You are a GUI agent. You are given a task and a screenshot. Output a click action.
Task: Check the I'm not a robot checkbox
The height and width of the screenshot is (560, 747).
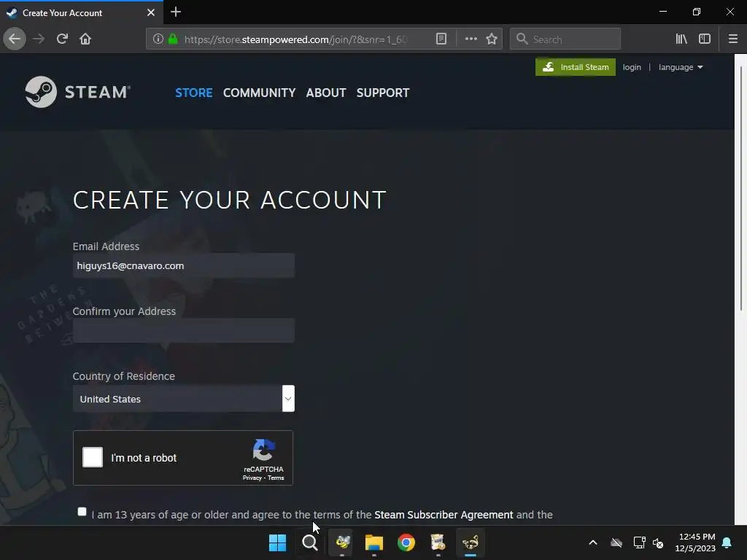[x=93, y=457]
